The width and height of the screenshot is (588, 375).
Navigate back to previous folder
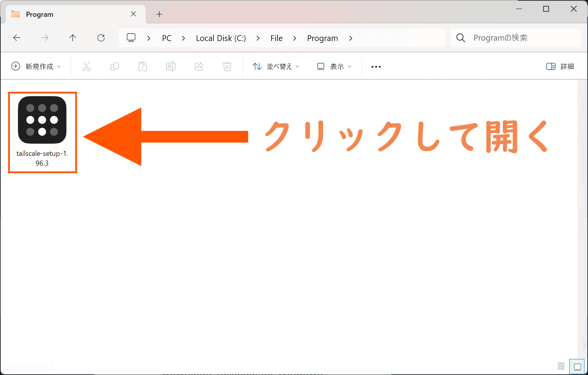coord(17,38)
